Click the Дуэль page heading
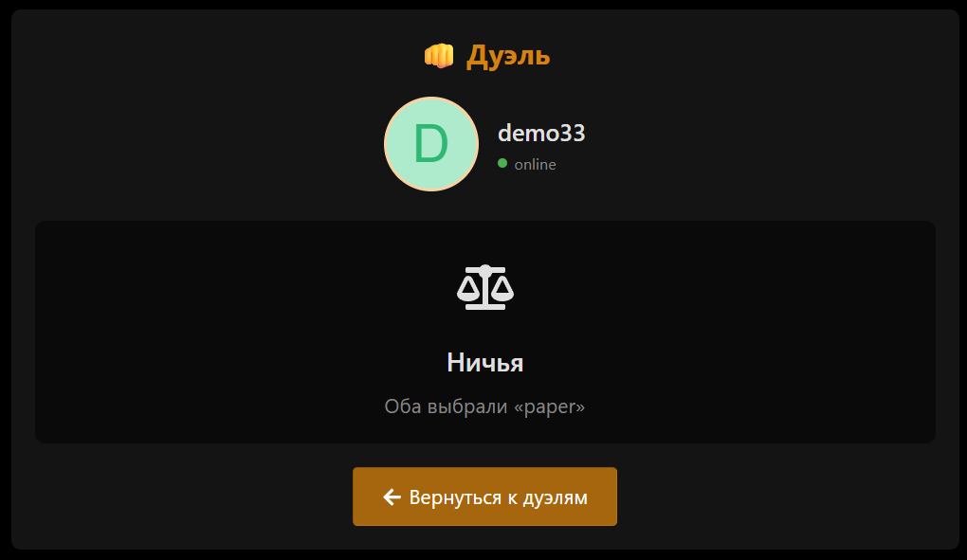 pyautogui.click(x=508, y=56)
